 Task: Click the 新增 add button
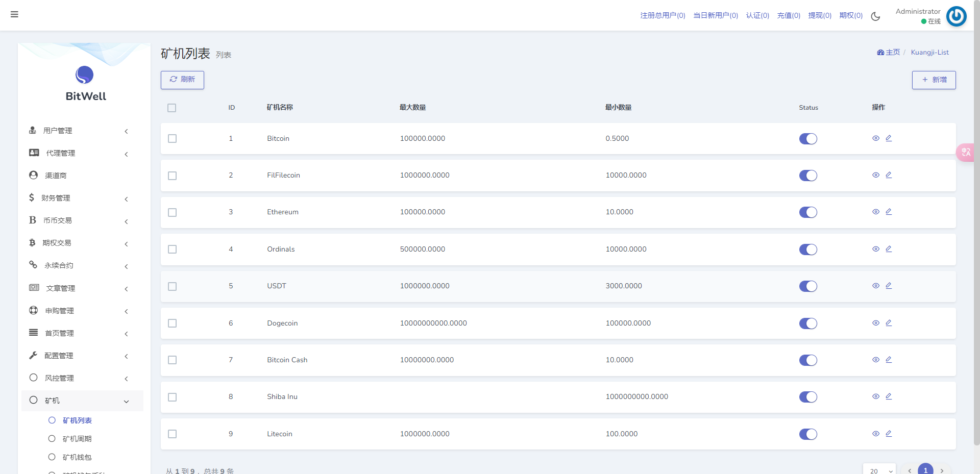934,80
